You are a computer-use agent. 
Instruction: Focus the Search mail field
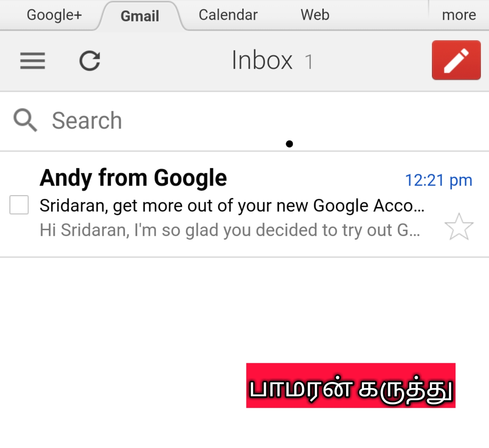(244, 121)
